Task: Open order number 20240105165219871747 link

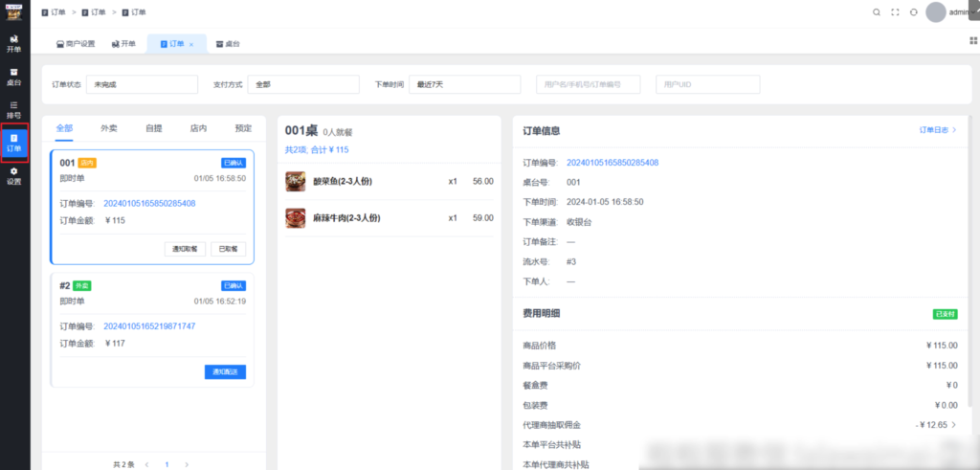Action: [x=149, y=326]
